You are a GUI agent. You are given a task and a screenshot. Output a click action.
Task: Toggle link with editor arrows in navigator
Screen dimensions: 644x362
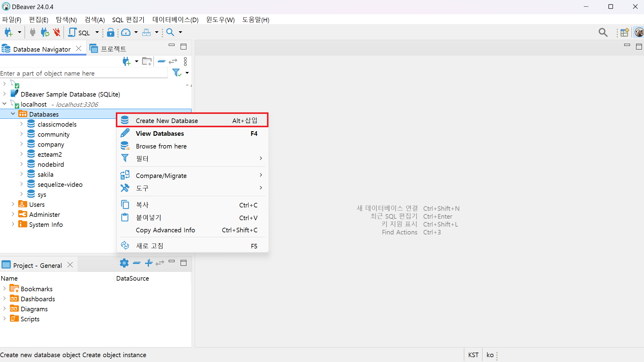pos(173,61)
